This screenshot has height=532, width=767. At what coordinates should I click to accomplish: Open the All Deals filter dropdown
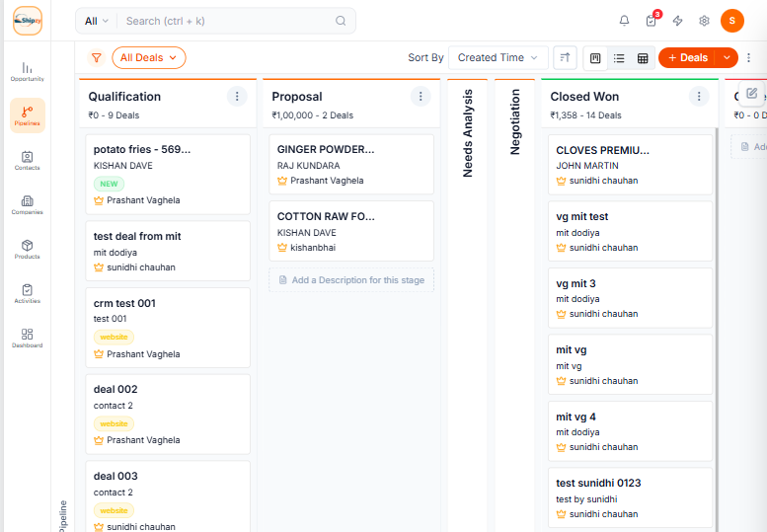[149, 57]
